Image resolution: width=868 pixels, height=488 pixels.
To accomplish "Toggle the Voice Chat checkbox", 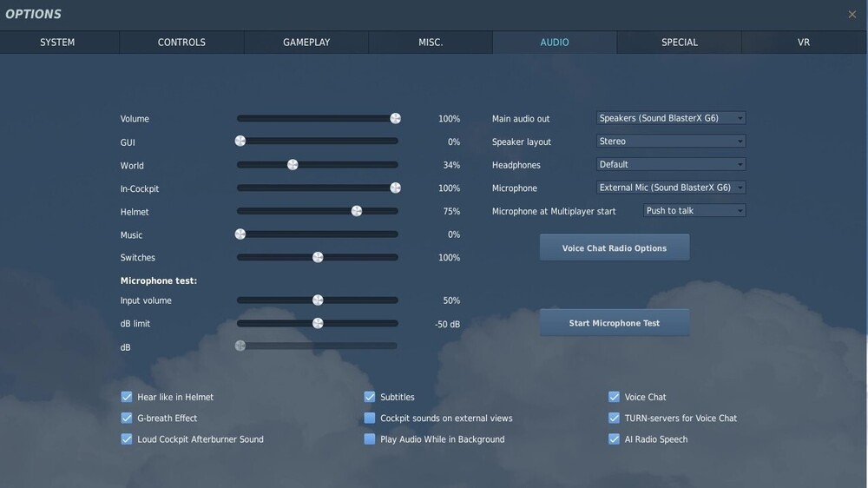I will point(614,397).
